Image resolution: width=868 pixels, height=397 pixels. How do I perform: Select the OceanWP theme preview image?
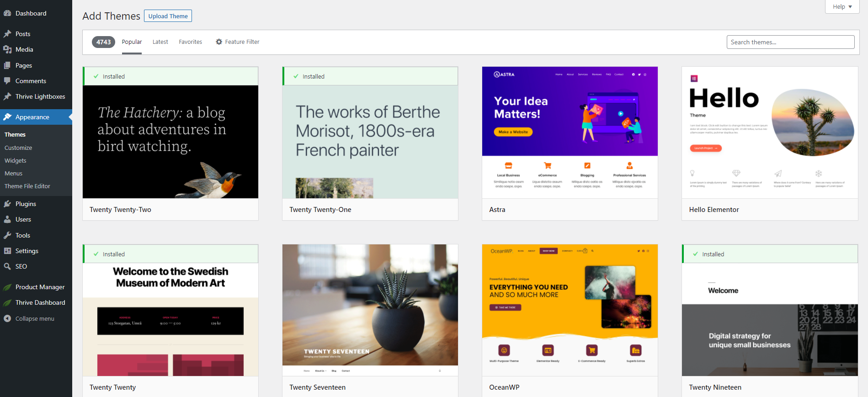click(570, 310)
